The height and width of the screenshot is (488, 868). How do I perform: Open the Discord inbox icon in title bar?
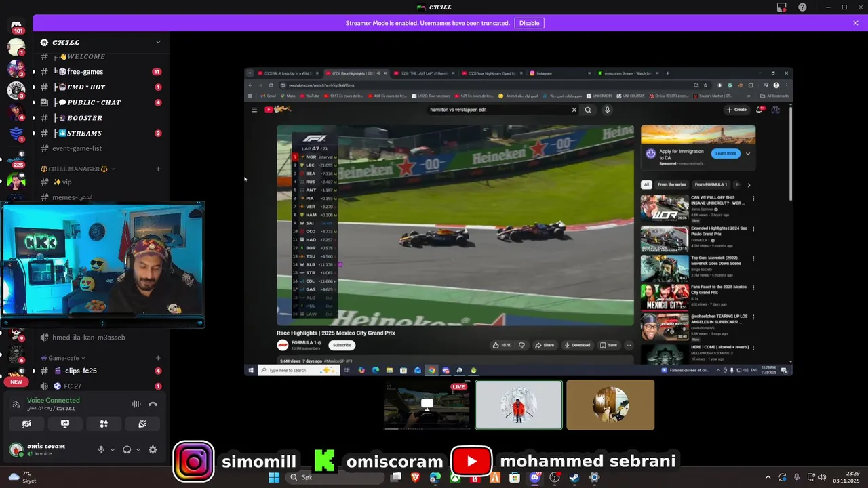pos(782,7)
